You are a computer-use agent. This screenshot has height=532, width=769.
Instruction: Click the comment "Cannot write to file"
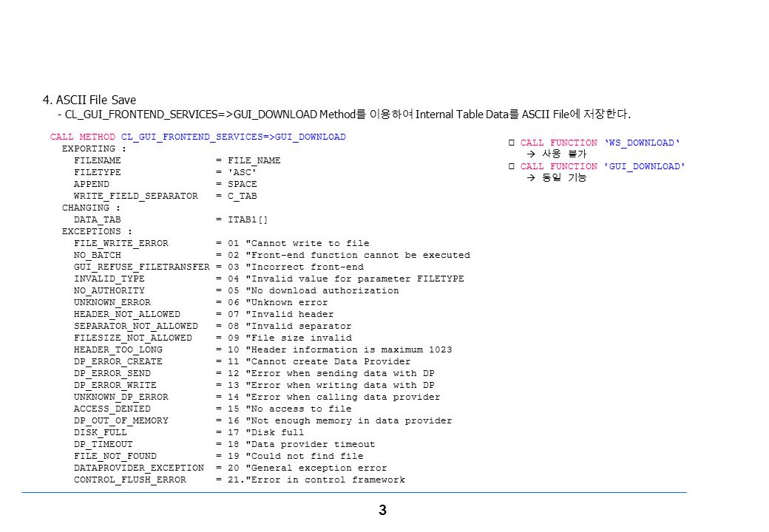pos(308,244)
